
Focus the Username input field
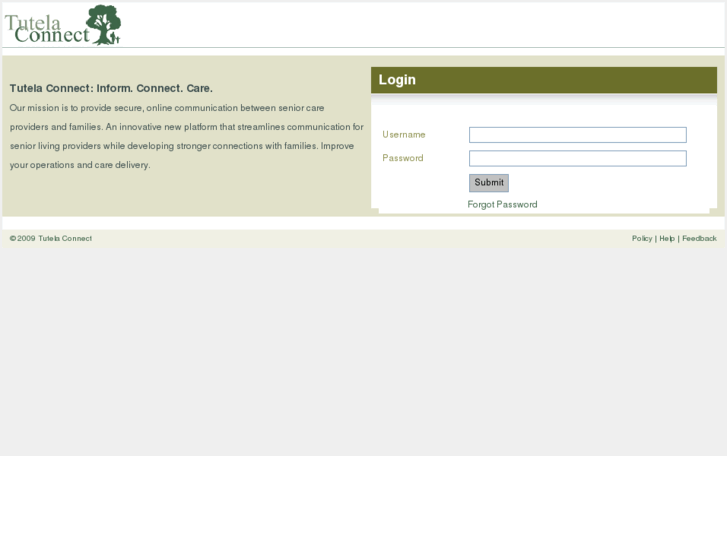pyautogui.click(x=578, y=135)
